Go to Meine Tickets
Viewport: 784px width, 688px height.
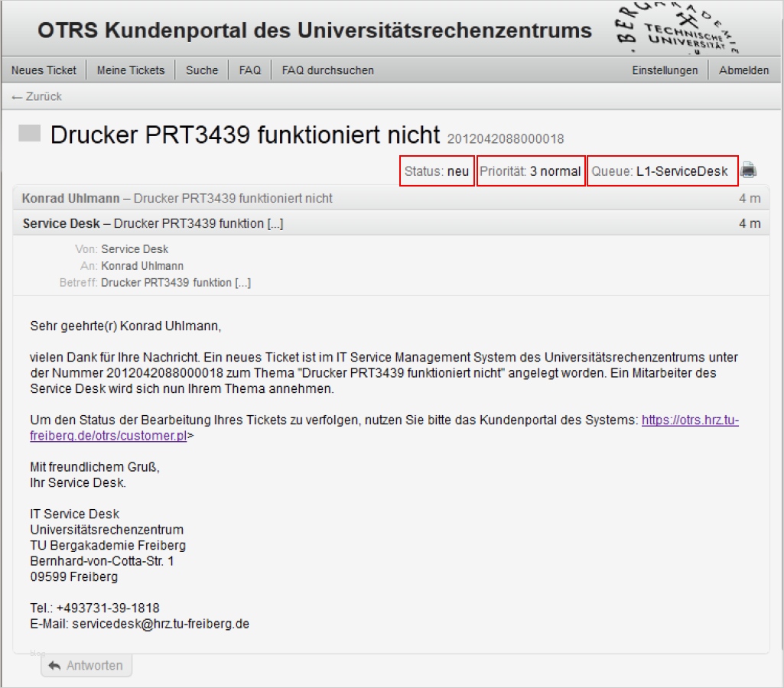tap(131, 70)
